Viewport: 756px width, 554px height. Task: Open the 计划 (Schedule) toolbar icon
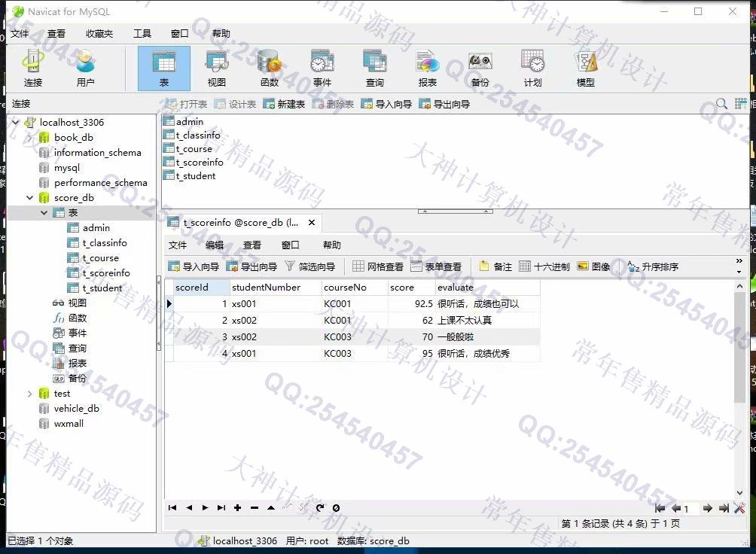click(533, 68)
